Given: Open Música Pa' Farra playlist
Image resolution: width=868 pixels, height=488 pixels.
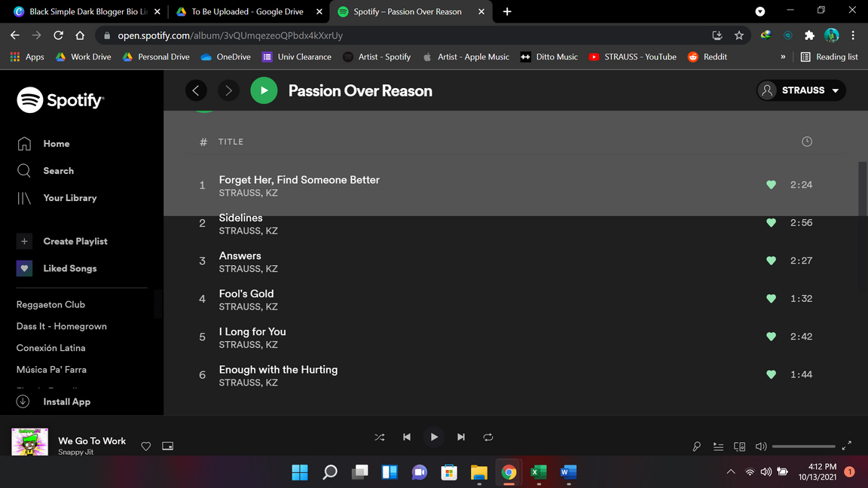Looking at the screenshot, I should point(51,370).
